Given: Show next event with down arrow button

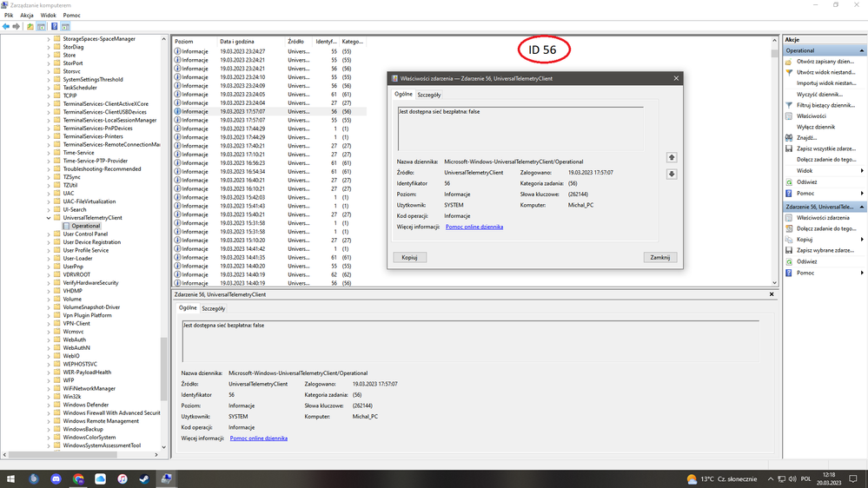Looking at the screenshot, I should [x=671, y=175].
